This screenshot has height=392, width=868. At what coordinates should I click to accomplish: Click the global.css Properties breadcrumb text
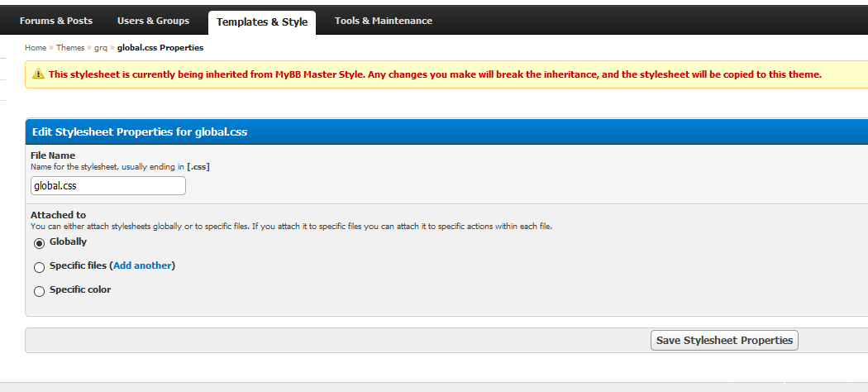tap(160, 48)
